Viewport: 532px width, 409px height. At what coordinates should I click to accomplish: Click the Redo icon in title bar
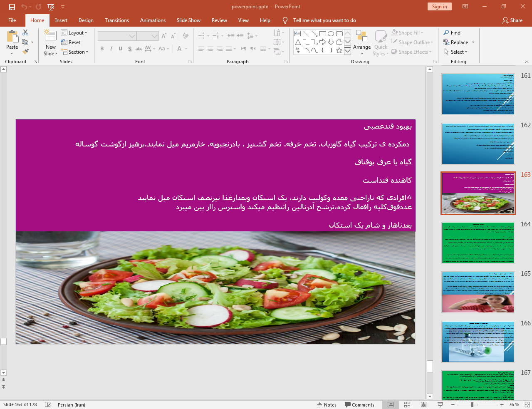(39, 7)
